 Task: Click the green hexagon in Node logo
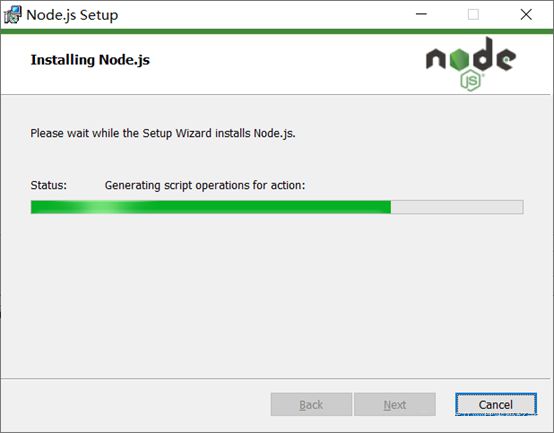point(459,59)
